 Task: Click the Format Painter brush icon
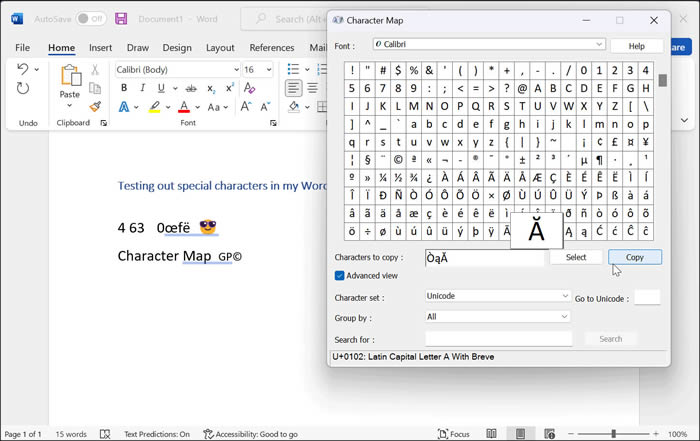pos(95,106)
